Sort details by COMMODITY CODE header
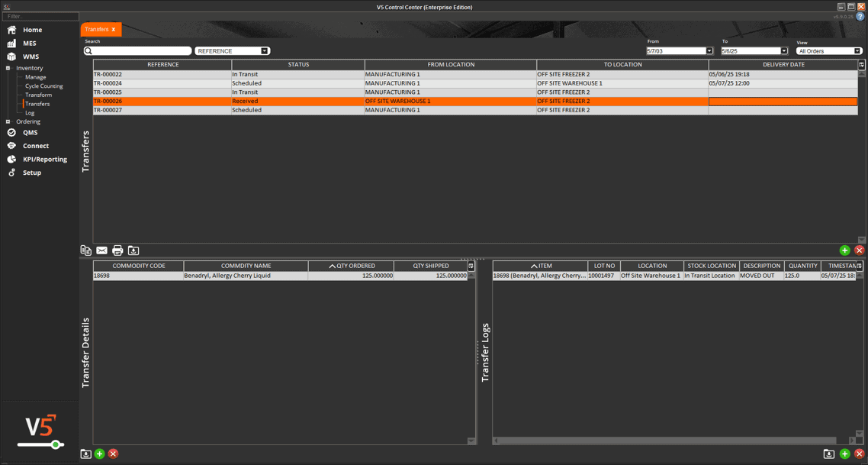Viewport: 868px width, 465px height. tap(138, 266)
